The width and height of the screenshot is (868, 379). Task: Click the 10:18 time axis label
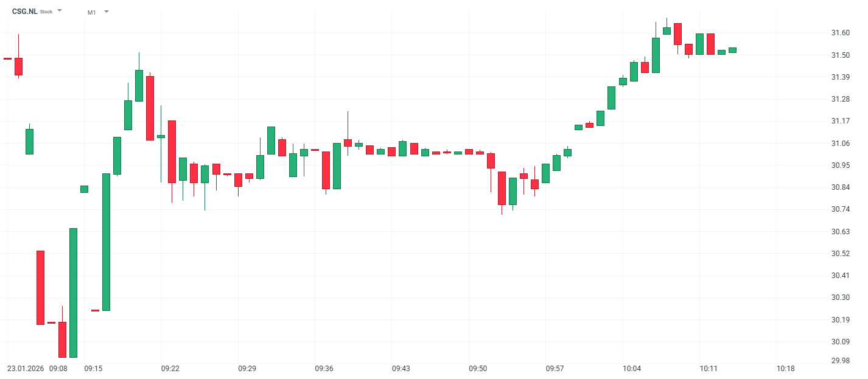coord(786,369)
